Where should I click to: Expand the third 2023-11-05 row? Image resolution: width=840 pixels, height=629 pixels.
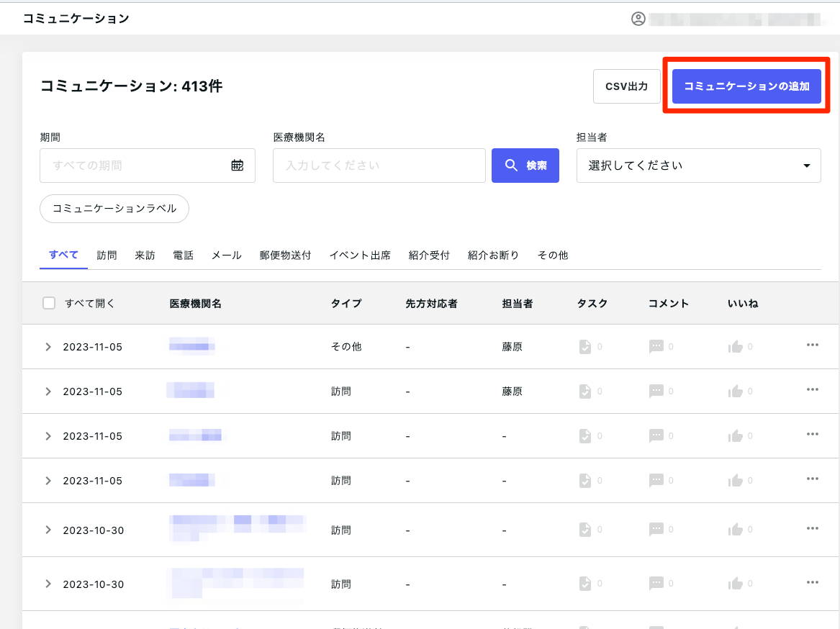[x=48, y=436]
